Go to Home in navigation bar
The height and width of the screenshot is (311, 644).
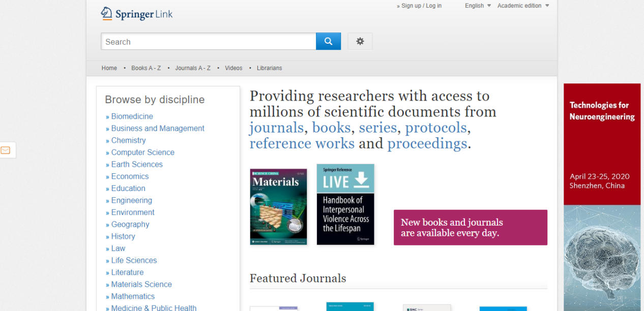click(109, 68)
